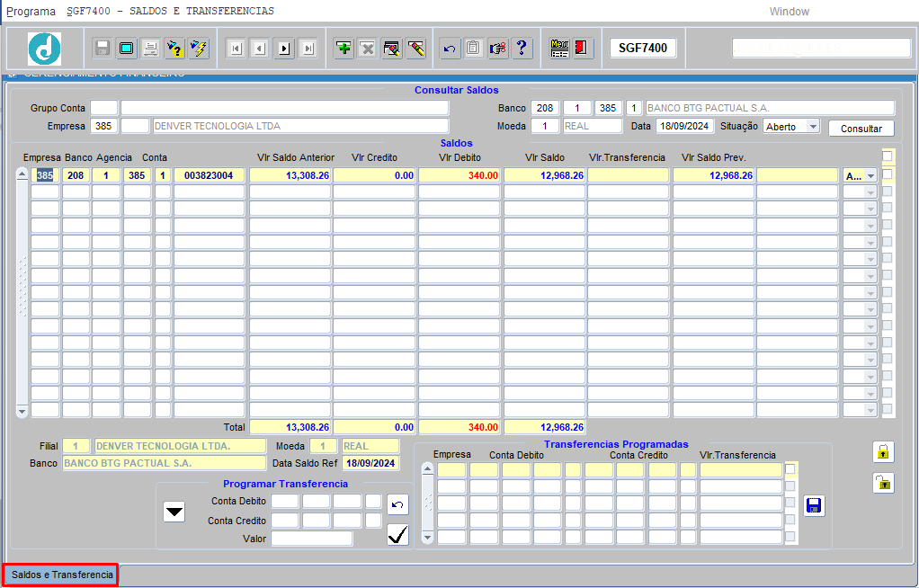The image size is (919, 588).
Task: Click the pointing hand scissors icon
Action: pyautogui.click(x=497, y=48)
